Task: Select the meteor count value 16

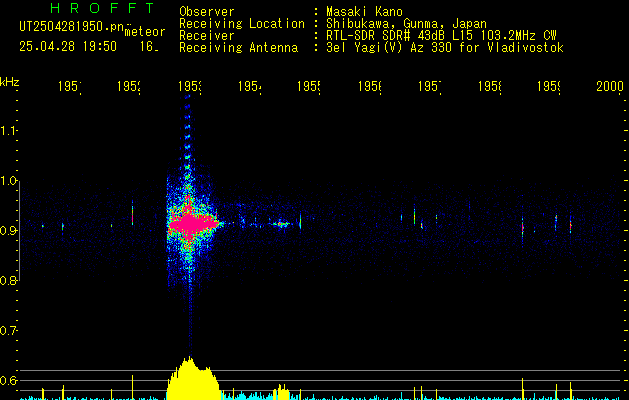Action: pos(149,47)
